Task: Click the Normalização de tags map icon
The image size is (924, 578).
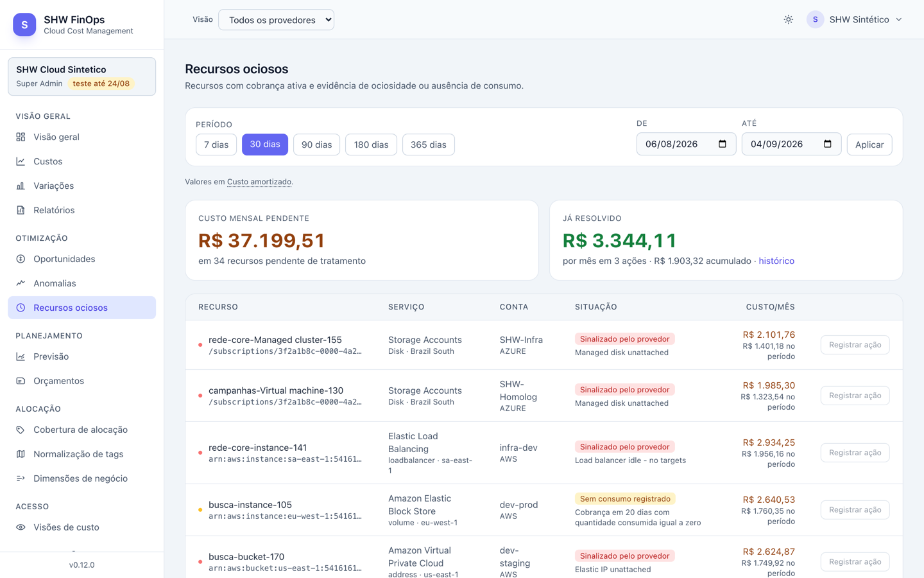Action: pyautogui.click(x=21, y=454)
